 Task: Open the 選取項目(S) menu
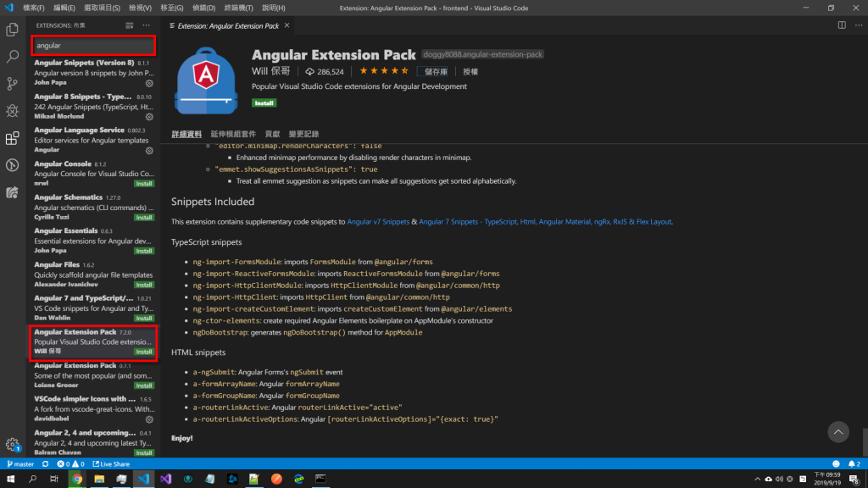(102, 8)
